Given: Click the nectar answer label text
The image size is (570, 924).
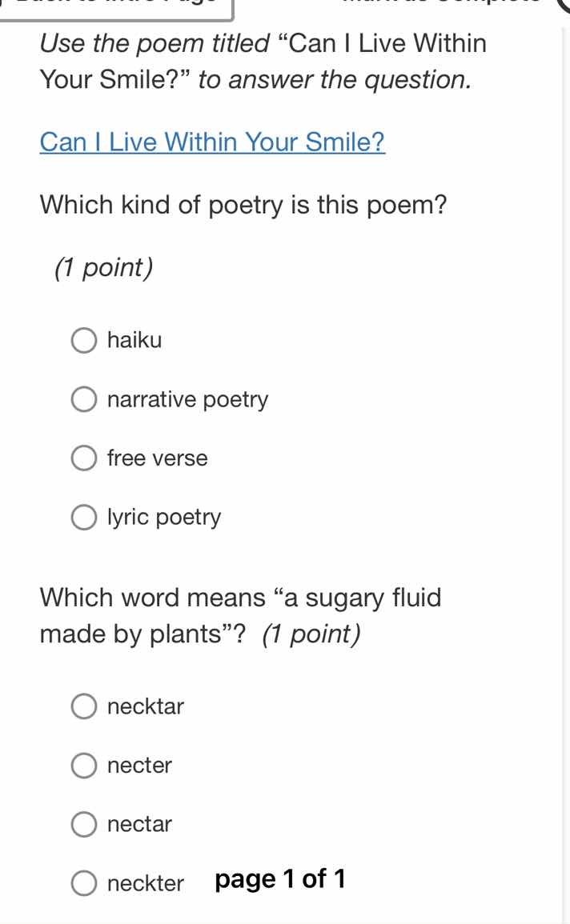Looking at the screenshot, I should (140, 824).
